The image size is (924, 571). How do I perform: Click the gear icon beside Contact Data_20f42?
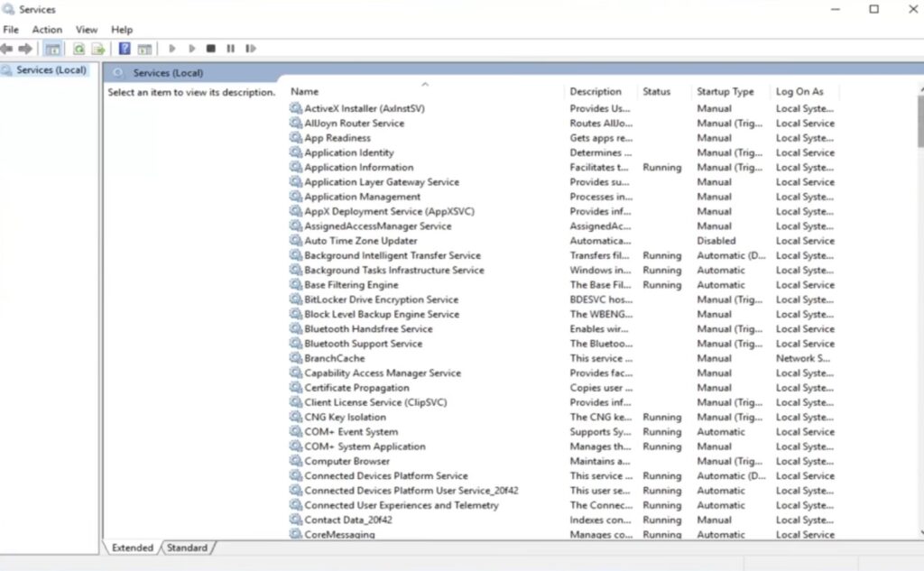[x=296, y=520]
